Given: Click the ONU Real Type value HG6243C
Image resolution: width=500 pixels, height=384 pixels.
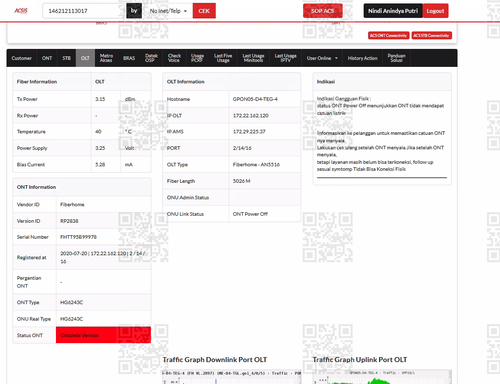Looking at the screenshot, I should point(71,319).
